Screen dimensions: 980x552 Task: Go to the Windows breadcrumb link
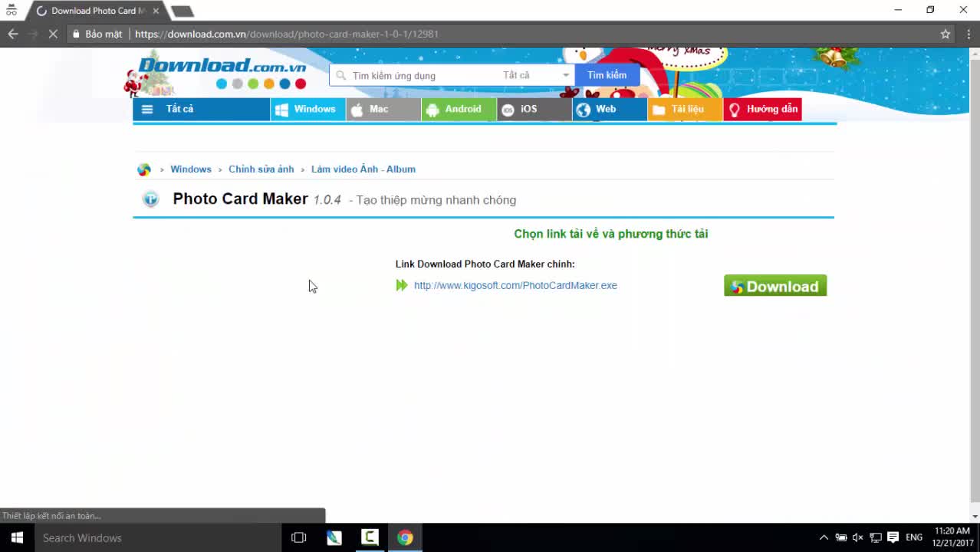point(191,169)
